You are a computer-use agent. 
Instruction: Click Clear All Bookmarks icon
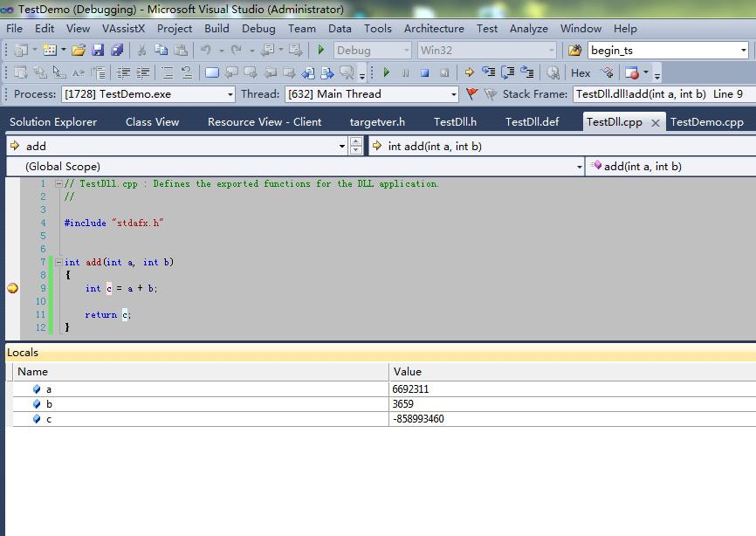click(x=347, y=72)
